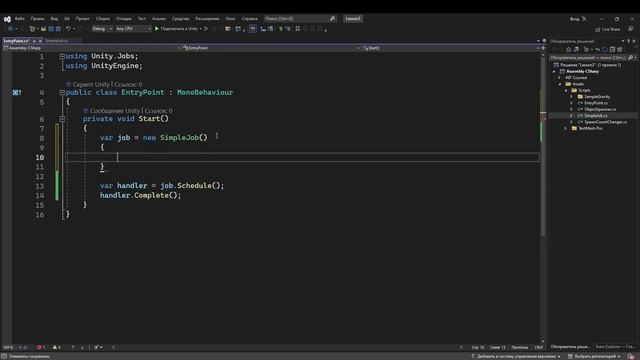Click the SimpleJob type name in line 8
Viewport: 640px width, 360px height.
(180, 138)
